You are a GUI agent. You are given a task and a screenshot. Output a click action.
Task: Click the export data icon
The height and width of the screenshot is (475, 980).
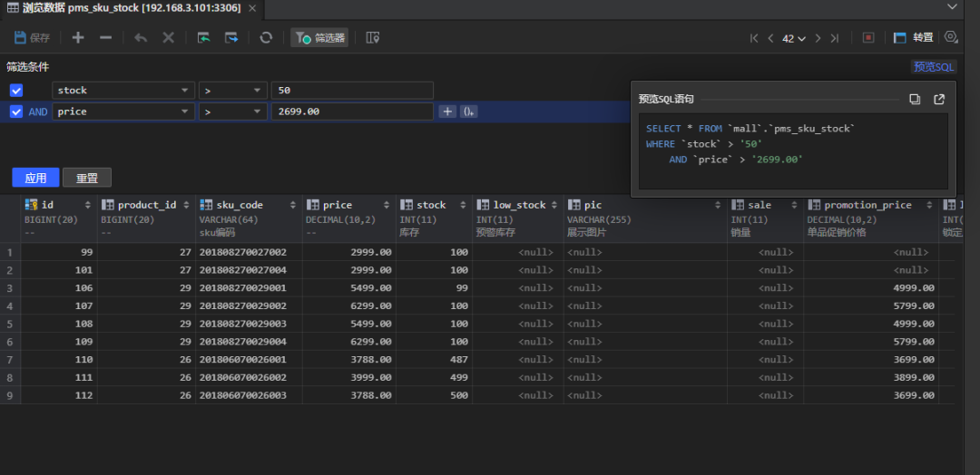pos(232,38)
